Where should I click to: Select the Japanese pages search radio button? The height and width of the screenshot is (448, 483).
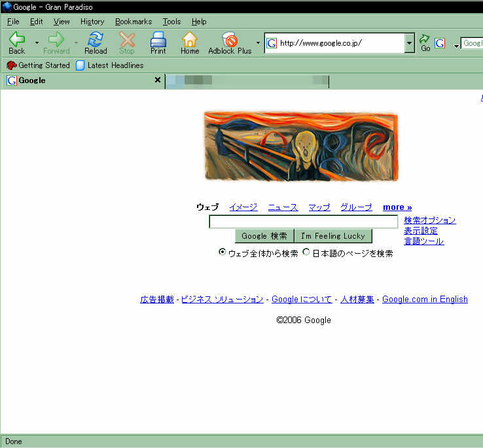(306, 252)
